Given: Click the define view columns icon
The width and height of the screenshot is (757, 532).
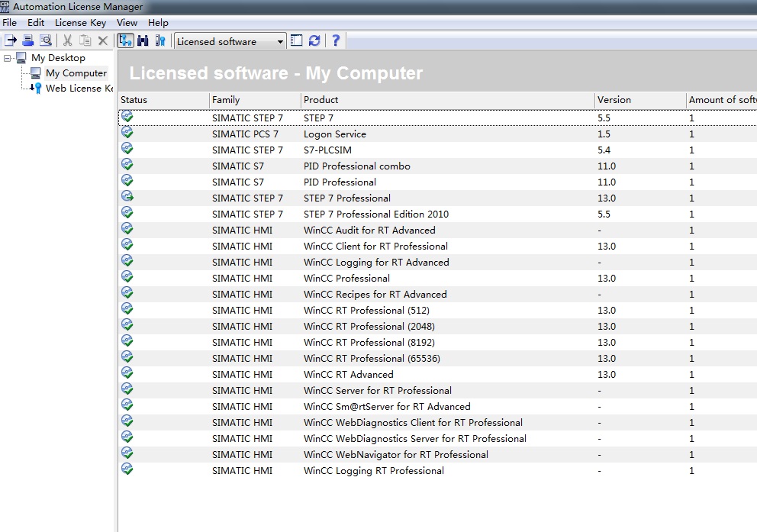Looking at the screenshot, I should (296, 41).
